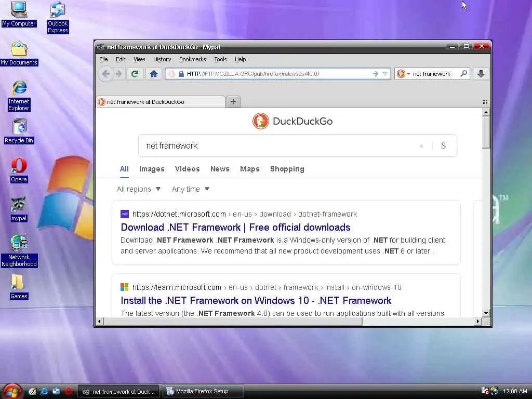Open My Computer desktop icon

(x=19, y=14)
